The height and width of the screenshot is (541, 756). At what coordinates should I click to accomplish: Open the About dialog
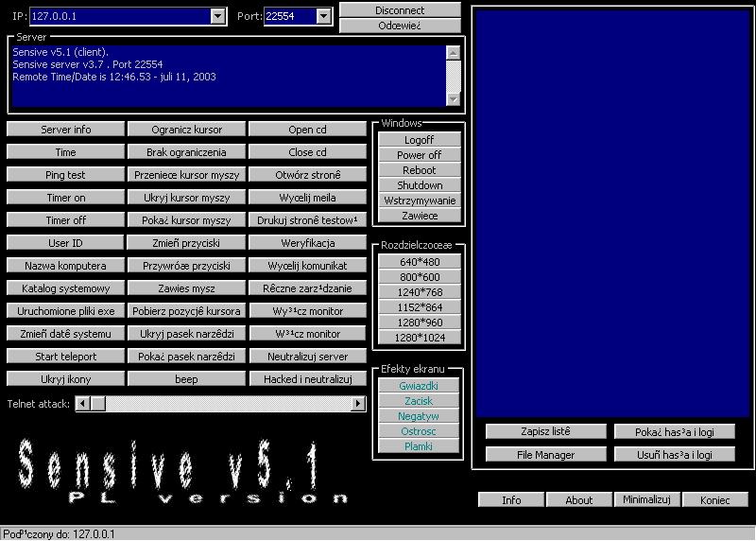coord(579,500)
